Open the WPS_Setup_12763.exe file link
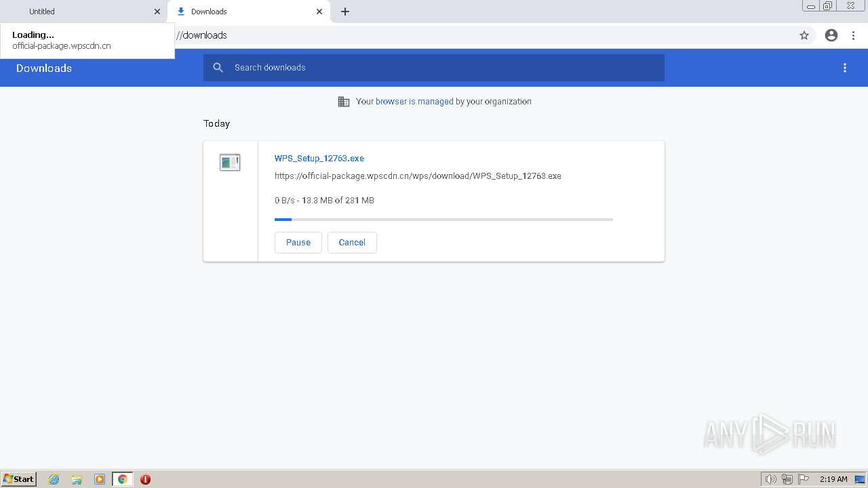The height and width of the screenshot is (488, 868). coord(319,158)
